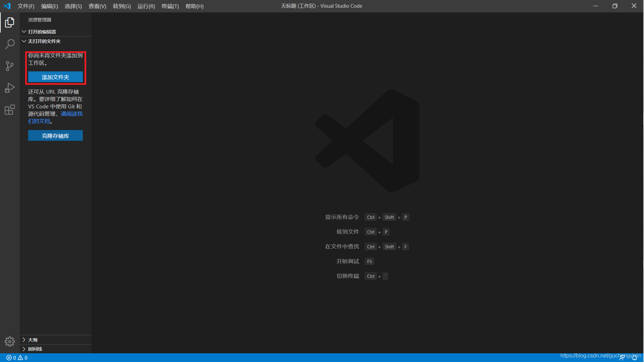
Task: Open the Source Control view icon
Action: [x=10, y=66]
